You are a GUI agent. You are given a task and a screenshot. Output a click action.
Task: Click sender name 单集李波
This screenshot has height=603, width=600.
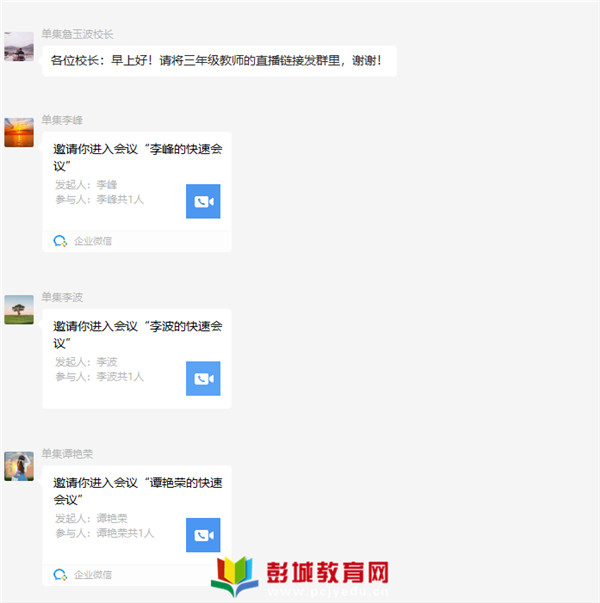point(62,297)
